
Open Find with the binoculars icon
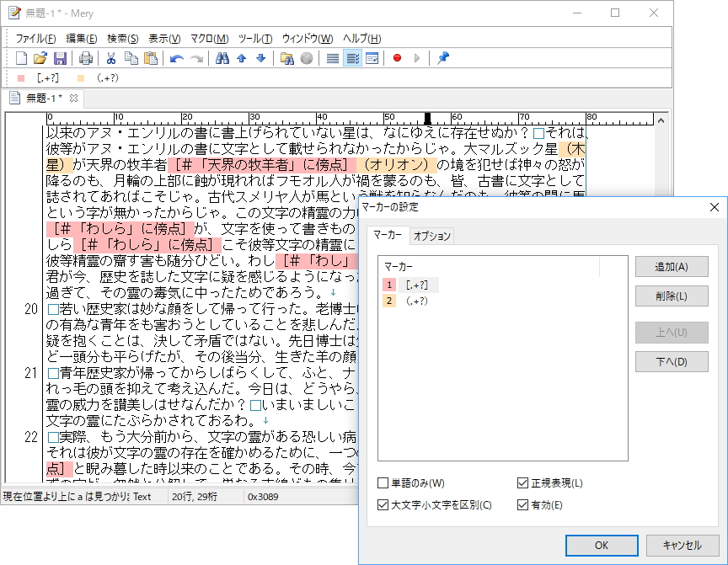[x=222, y=58]
